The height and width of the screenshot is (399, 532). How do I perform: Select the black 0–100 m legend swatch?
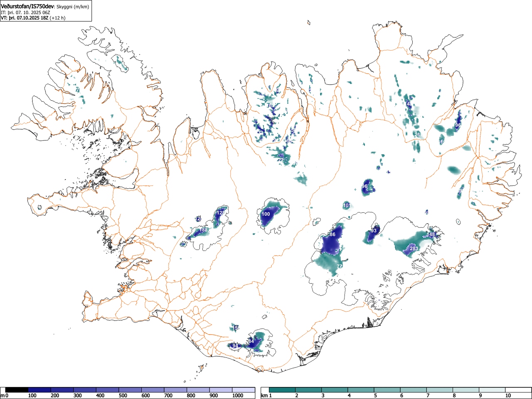click(x=17, y=390)
